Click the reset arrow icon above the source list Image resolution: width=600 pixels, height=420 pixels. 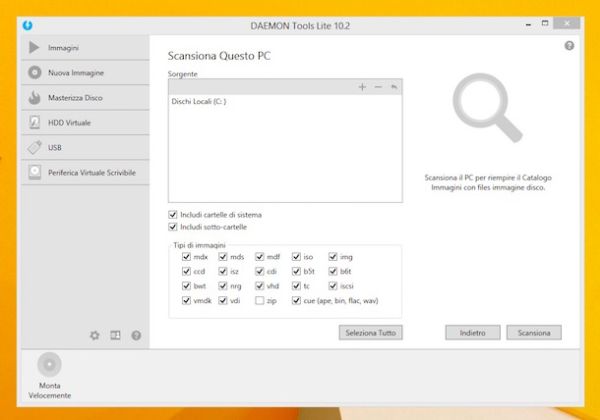coord(394,87)
